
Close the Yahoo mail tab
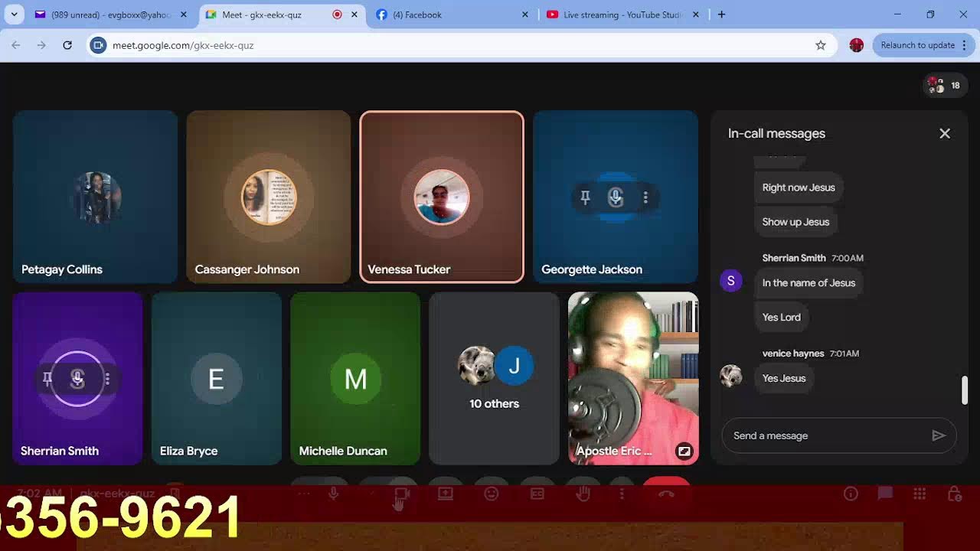click(x=184, y=15)
